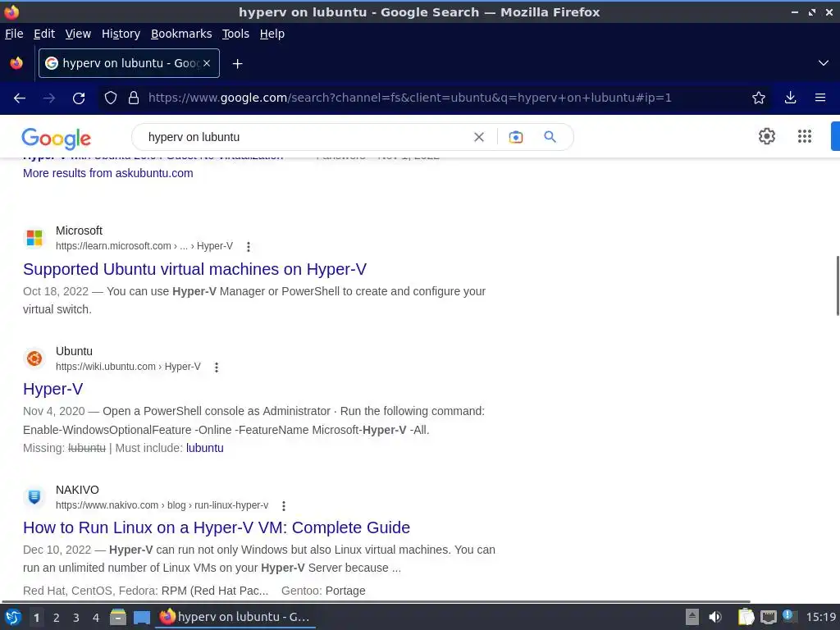Open a new tab with plus button
Screen dimensions: 840x630
(x=237, y=64)
